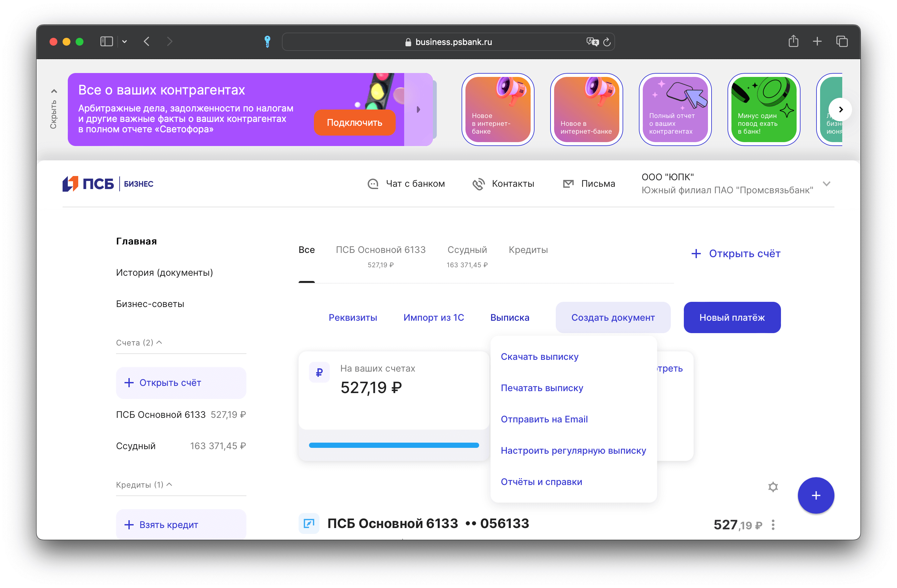Switch to the Ссудный tab
Screen dimensions: 897x588
(x=467, y=256)
